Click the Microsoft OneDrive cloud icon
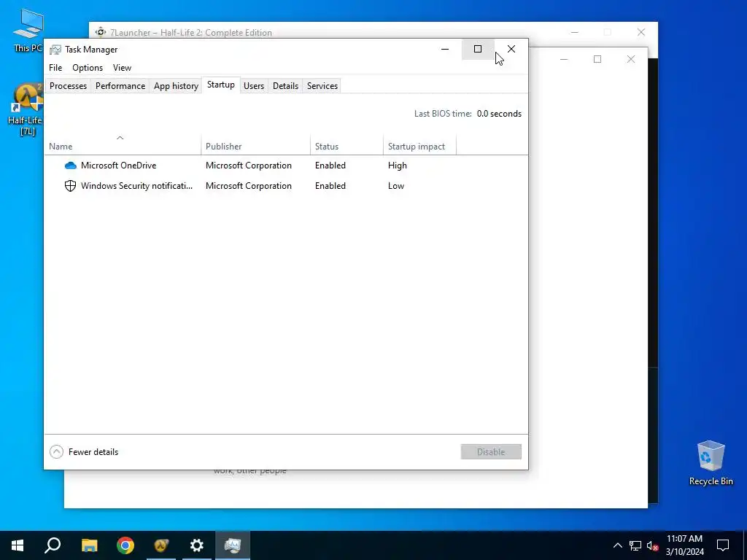This screenshot has height=560, width=747. (71, 166)
